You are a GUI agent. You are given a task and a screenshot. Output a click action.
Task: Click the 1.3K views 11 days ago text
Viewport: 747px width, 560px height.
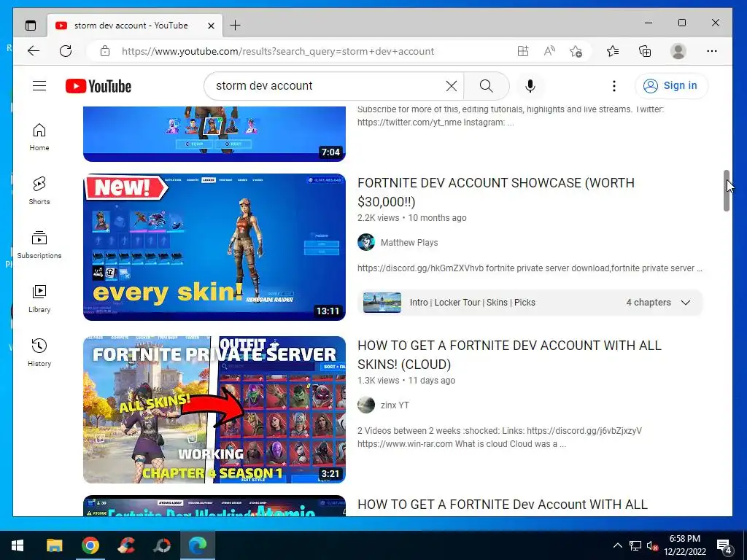(406, 381)
